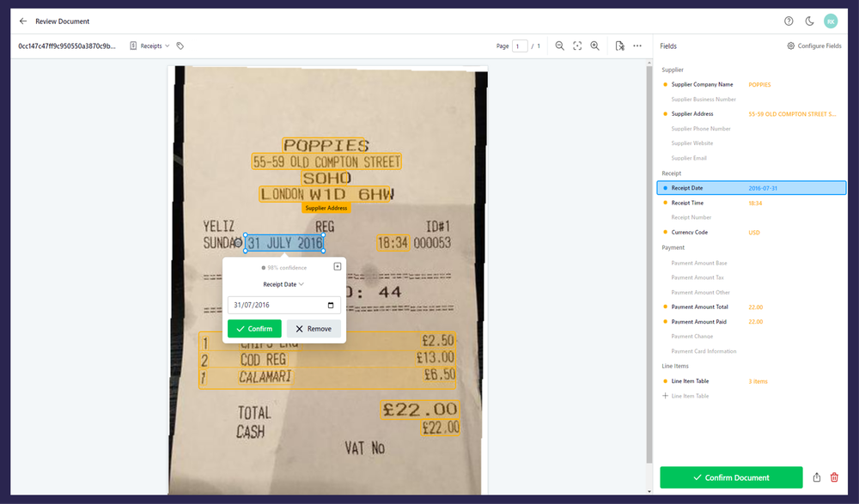Click the green Confirm Document button

click(731, 477)
